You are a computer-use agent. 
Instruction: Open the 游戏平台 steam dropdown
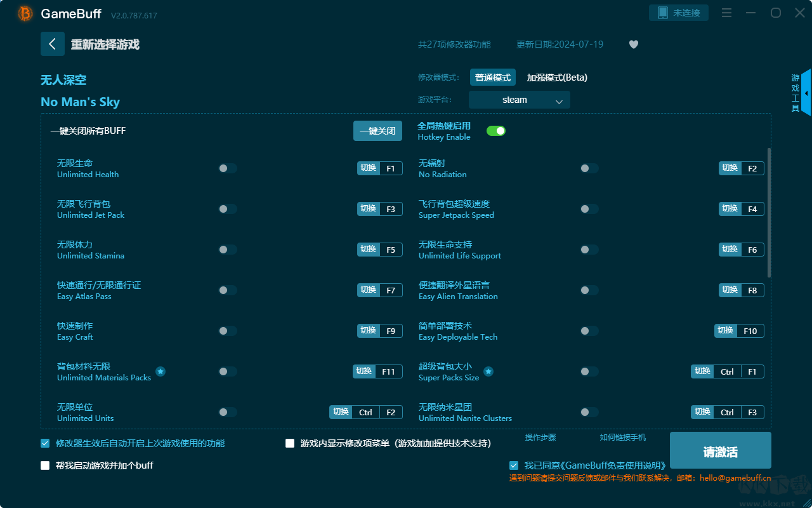(x=520, y=100)
